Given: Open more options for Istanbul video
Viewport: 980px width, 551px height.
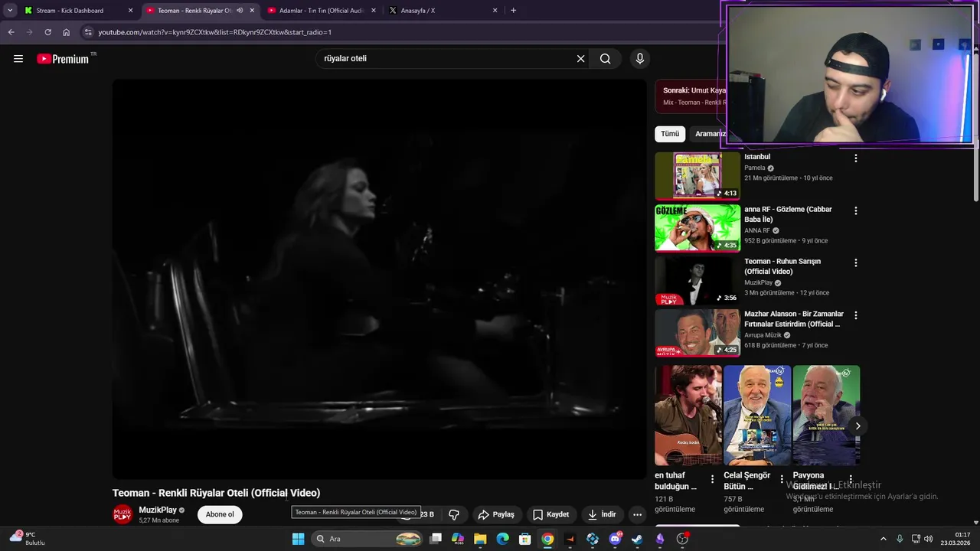Looking at the screenshot, I should 856,158.
